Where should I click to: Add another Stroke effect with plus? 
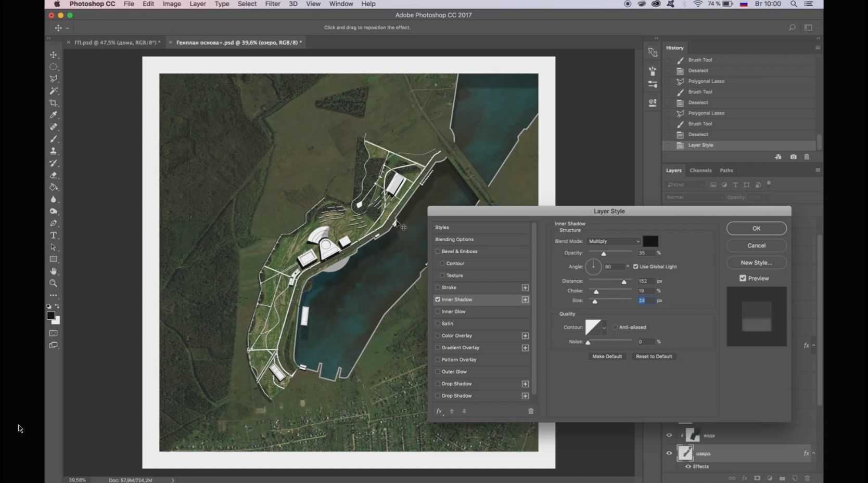(525, 288)
